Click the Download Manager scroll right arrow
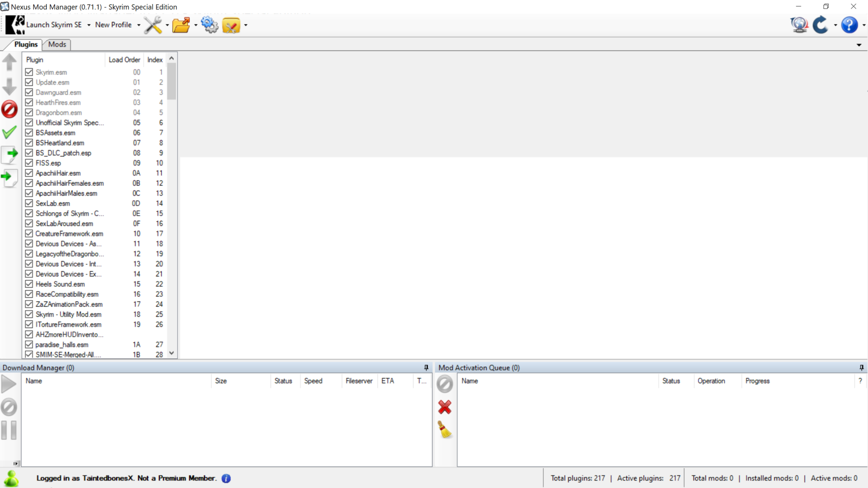The image size is (868, 488). click(x=16, y=464)
